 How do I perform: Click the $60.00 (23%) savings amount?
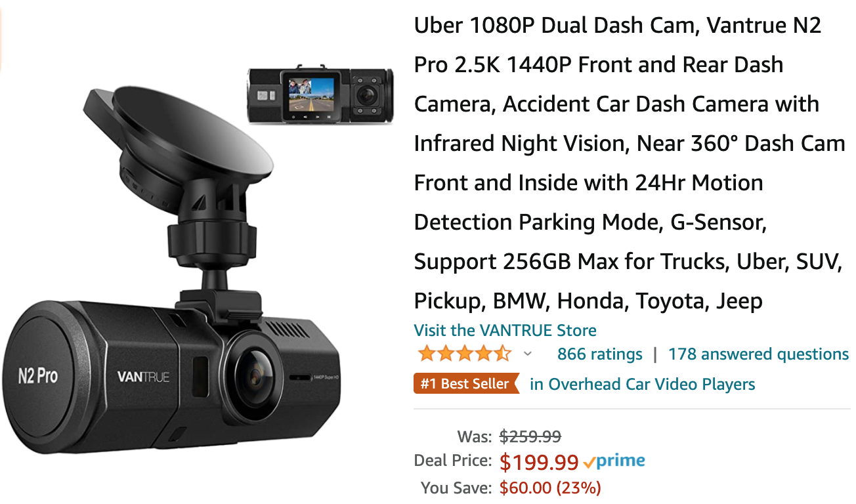[550, 488]
